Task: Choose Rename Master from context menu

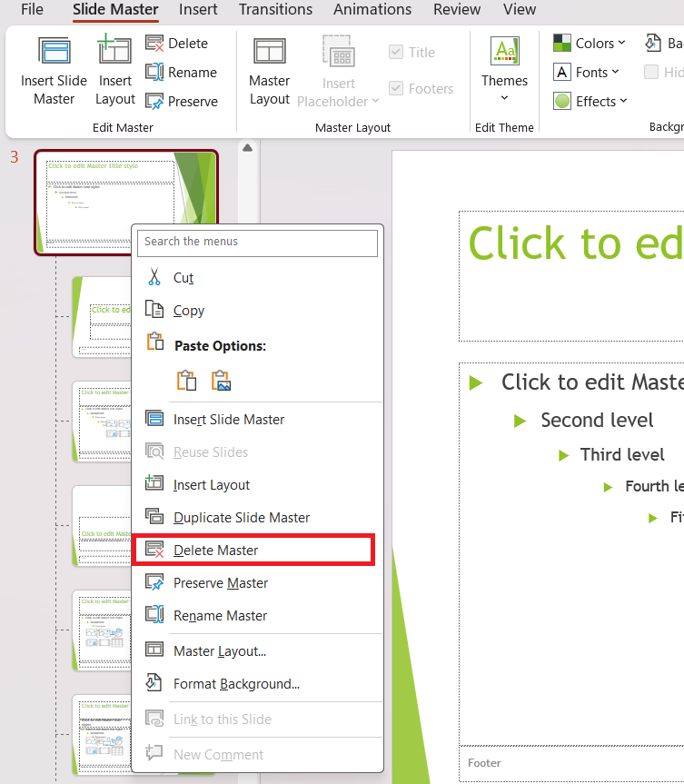Action: tap(257, 616)
